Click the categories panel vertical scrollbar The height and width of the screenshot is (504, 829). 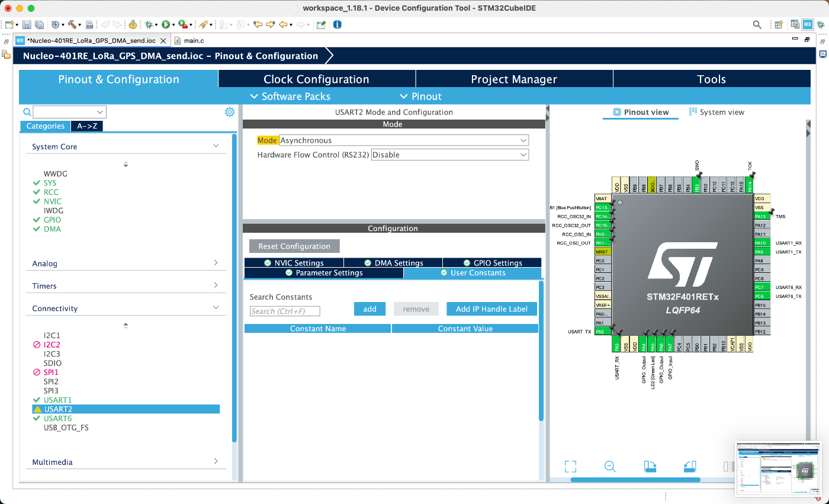(234, 288)
